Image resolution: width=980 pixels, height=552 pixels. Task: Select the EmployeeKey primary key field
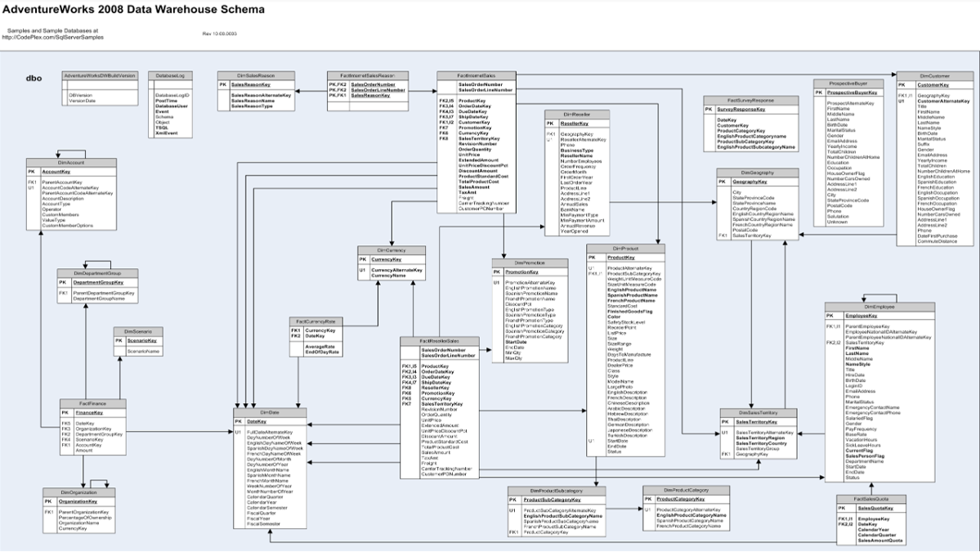(861, 316)
